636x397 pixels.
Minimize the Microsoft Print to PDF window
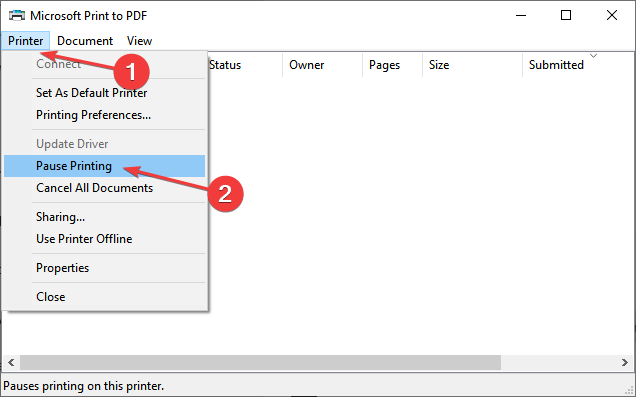pos(521,16)
